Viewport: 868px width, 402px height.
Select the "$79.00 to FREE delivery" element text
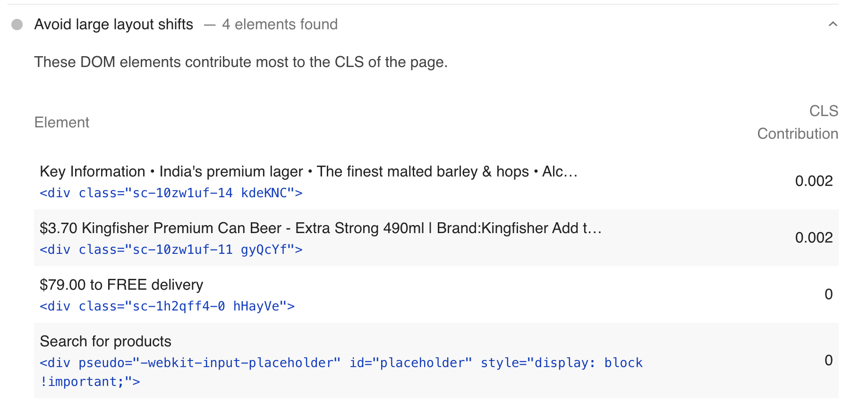tap(121, 285)
